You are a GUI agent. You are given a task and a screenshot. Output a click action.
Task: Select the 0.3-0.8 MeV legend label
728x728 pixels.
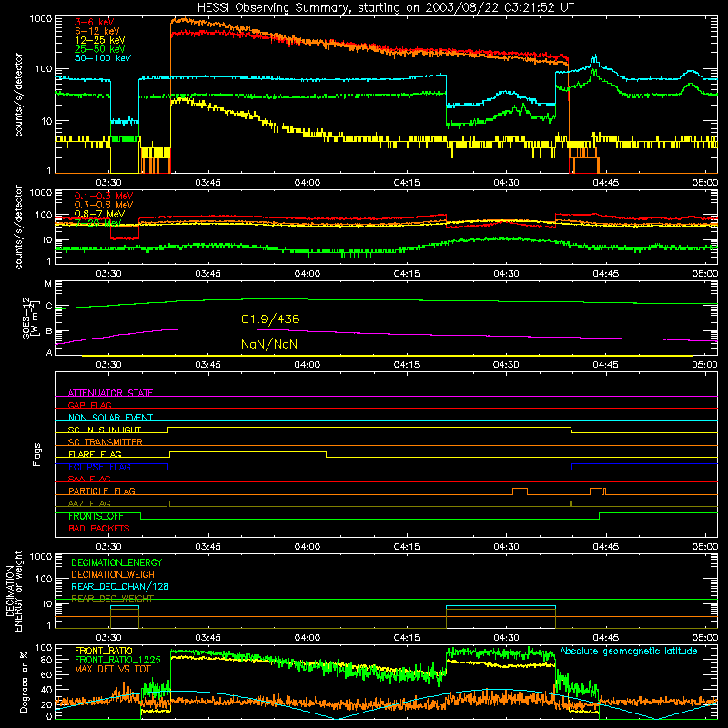click(x=104, y=205)
